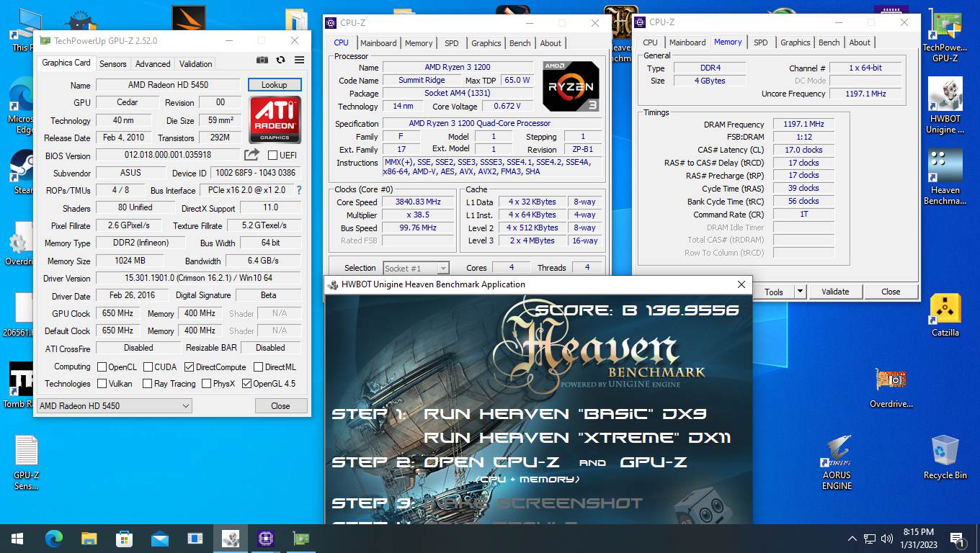
Task: Toggle the UEFI checkbox in GPU-Z
Action: click(272, 155)
